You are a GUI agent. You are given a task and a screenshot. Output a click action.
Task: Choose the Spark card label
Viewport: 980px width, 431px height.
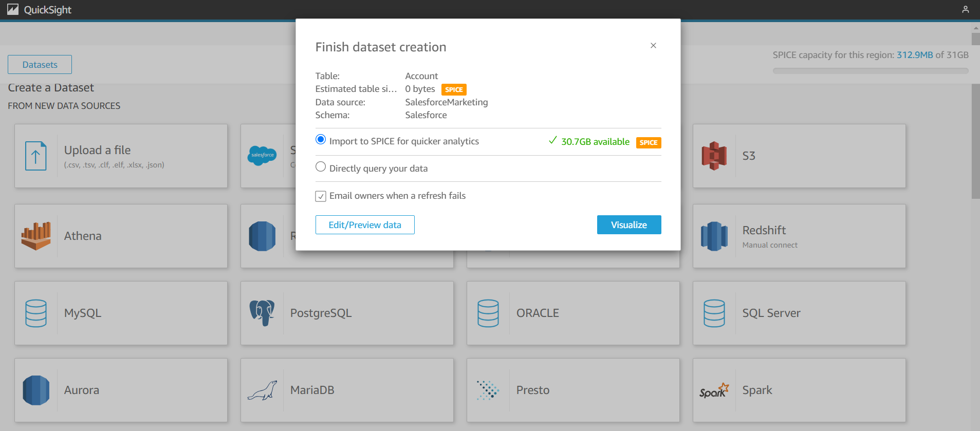pyautogui.click(x=757, y=390)
